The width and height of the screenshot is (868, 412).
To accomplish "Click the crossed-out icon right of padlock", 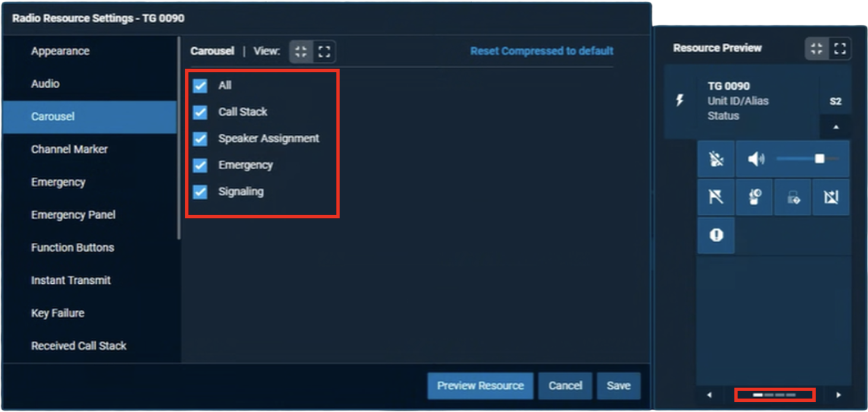I will point(831,198).
